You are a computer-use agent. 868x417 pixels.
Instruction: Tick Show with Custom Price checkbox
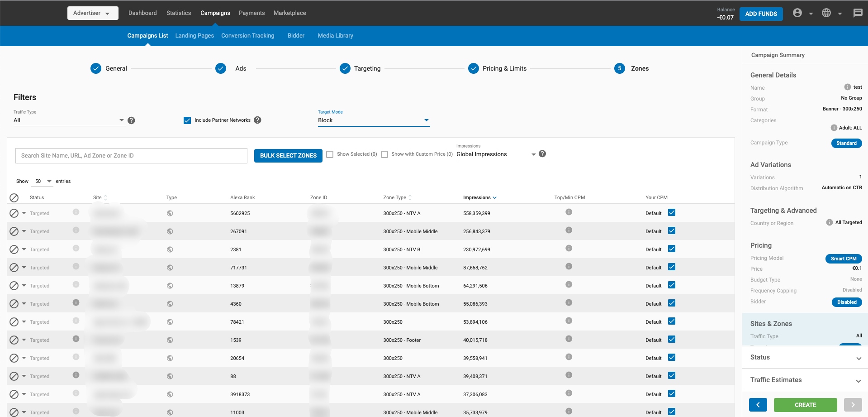point(384,154)
